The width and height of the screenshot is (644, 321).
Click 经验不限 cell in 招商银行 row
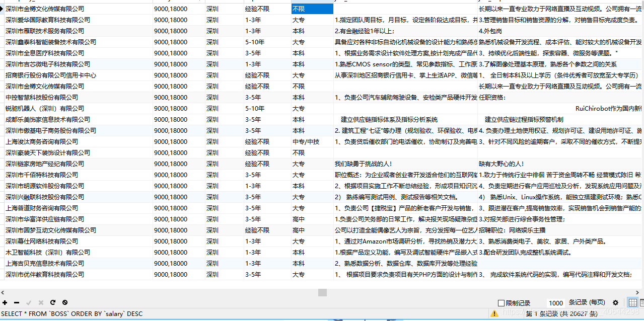coord(267,75)
